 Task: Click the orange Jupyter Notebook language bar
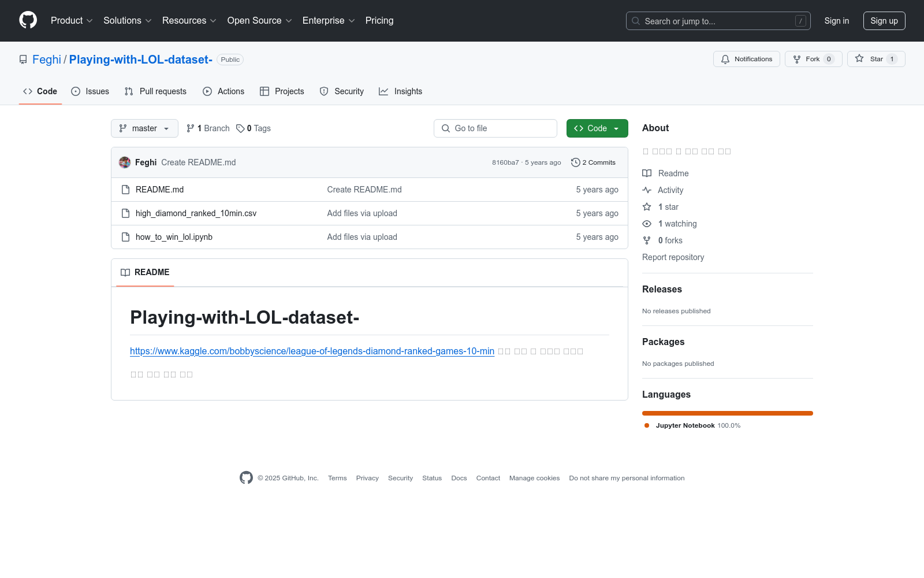tap(728, 413)
